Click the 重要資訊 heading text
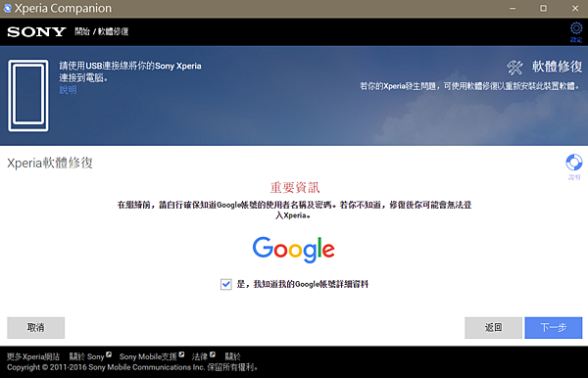Screen dimensions: 588x378 [295, 187]
